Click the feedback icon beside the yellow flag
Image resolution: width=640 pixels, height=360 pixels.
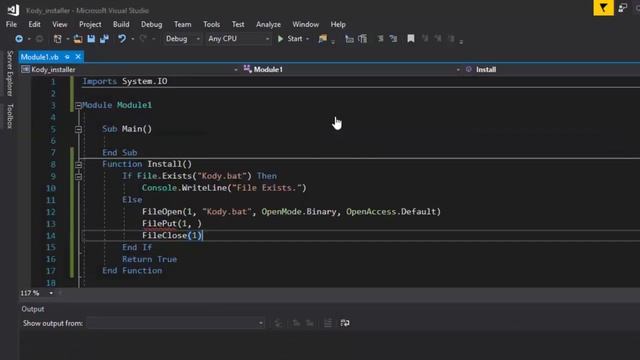click(x=623, y=7)
